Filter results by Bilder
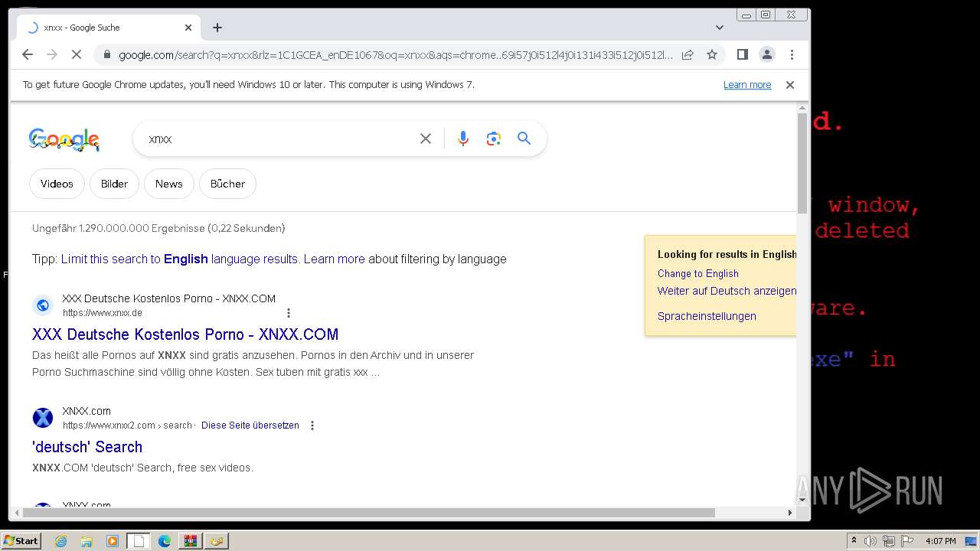Screen dimensions: 980x551 pos(114,184)
